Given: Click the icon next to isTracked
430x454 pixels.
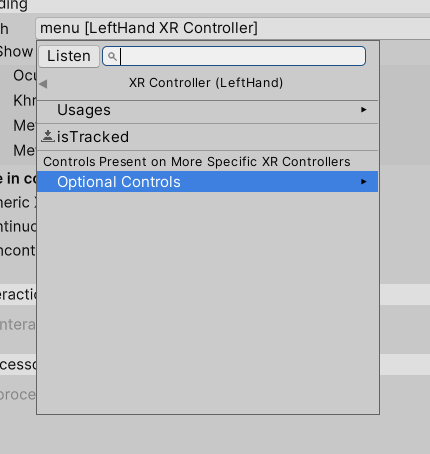Looking at the screenshot, I should coord(48,136).
